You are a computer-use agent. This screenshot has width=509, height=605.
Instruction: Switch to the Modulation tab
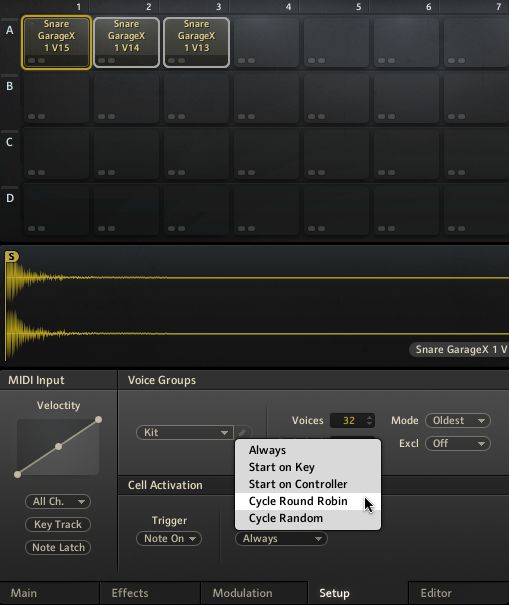click(x=242, y=593)
